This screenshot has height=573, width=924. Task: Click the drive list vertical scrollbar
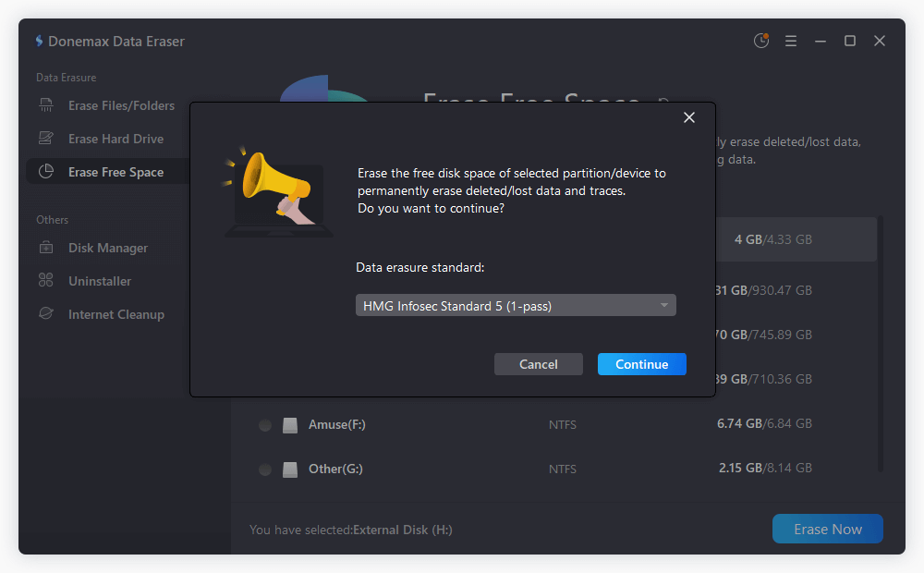click(881, 345)
